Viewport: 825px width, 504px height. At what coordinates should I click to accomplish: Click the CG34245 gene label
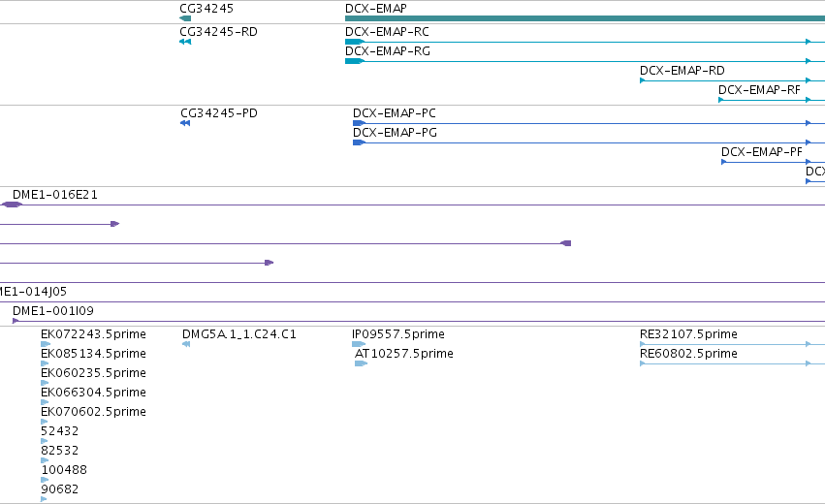click(x=206, y=9)
